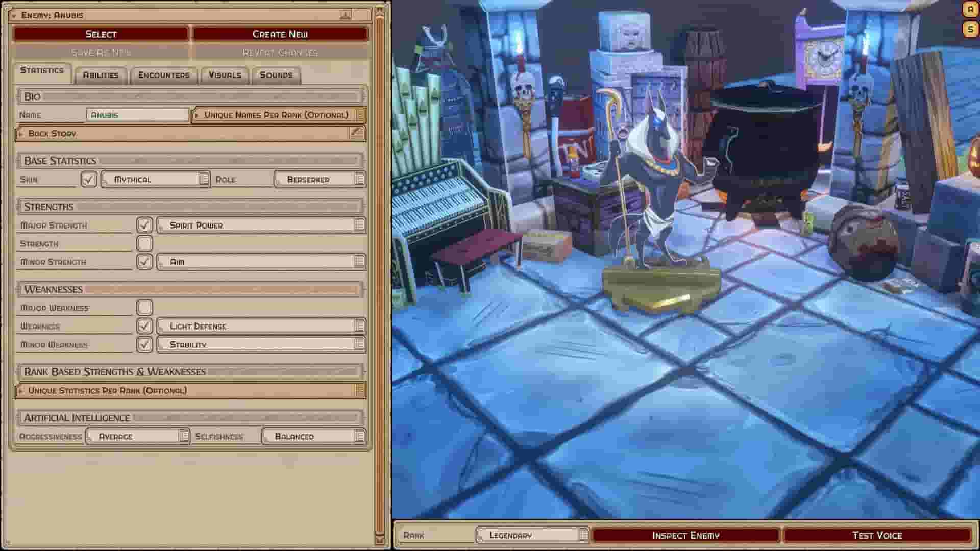
Task: Click the pencil edit icon on Back Story
Action: [357, 133]
